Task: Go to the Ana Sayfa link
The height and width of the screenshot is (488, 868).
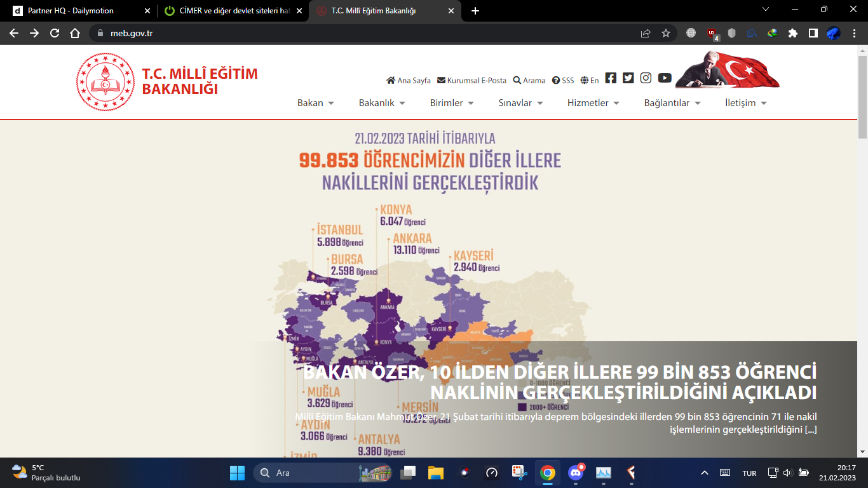Action: pos(409,81)
